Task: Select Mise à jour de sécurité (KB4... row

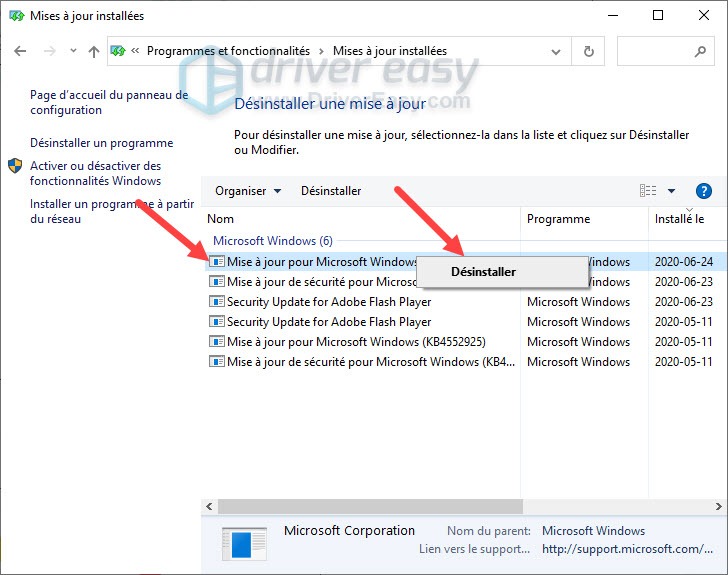Action: coord(371,362)
